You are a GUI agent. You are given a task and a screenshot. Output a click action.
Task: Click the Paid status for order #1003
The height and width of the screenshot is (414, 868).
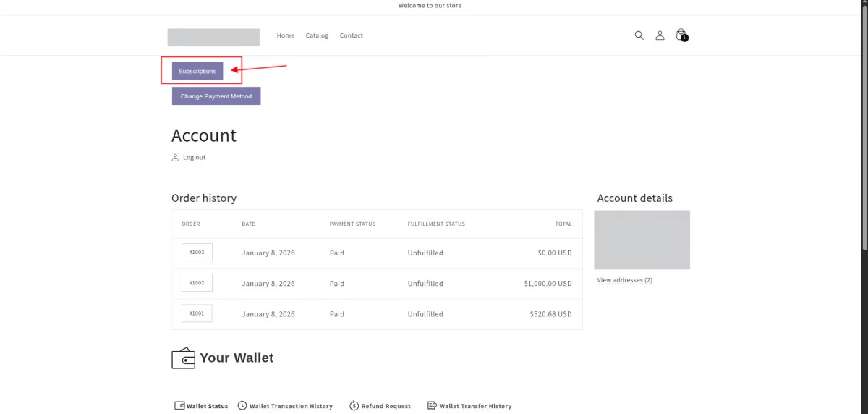pos(337,253)
